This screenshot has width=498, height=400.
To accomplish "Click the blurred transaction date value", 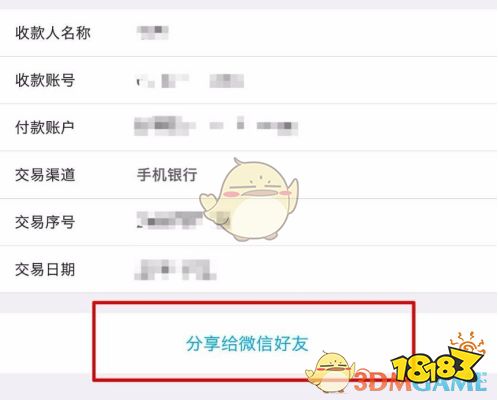I will click(175, 269).
